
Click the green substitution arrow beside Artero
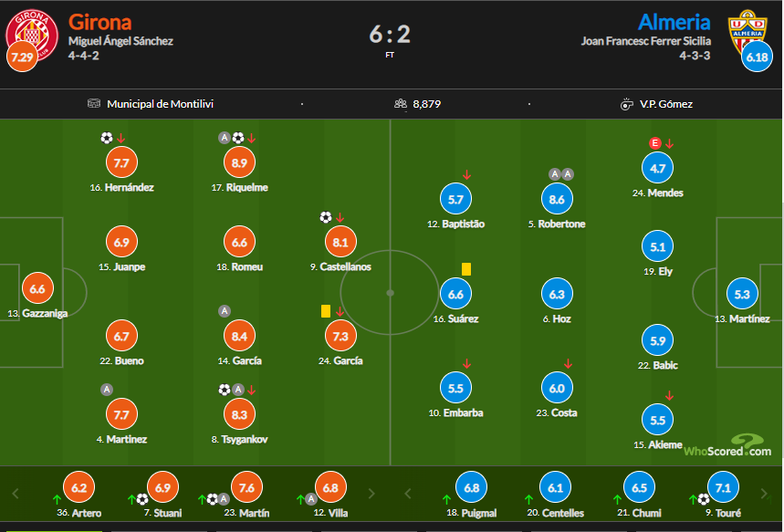[x=56, y=499]
